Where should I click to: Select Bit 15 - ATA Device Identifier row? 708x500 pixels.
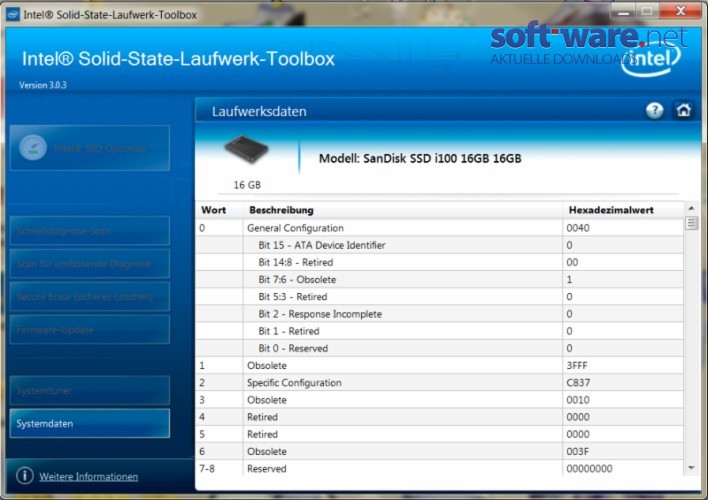(x=440, y=245)
